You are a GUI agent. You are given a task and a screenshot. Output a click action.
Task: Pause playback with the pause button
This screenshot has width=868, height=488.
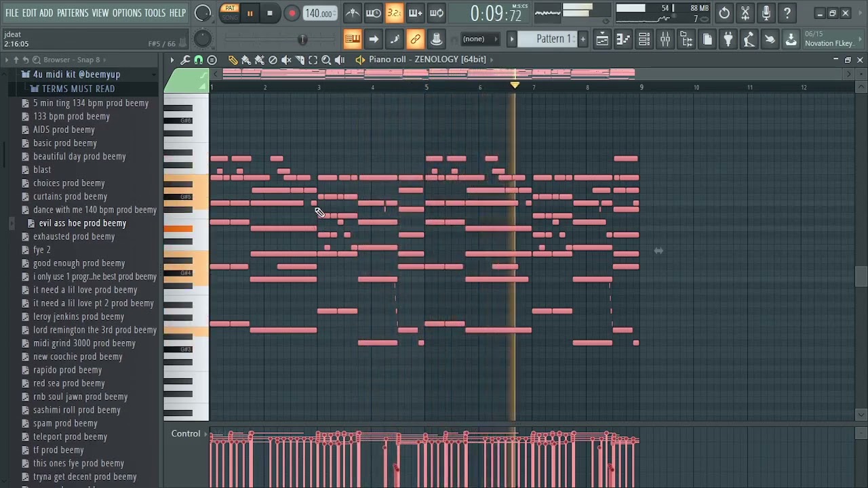250,13
